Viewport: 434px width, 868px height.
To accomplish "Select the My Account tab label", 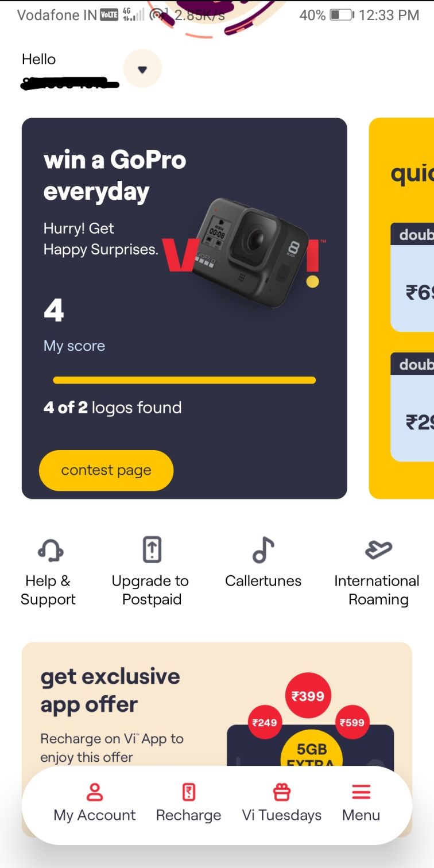I will tap(95, 815).
